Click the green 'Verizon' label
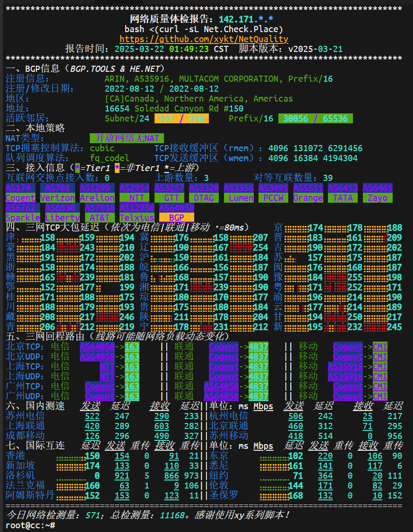413x532 pixels. pos(58,198)
